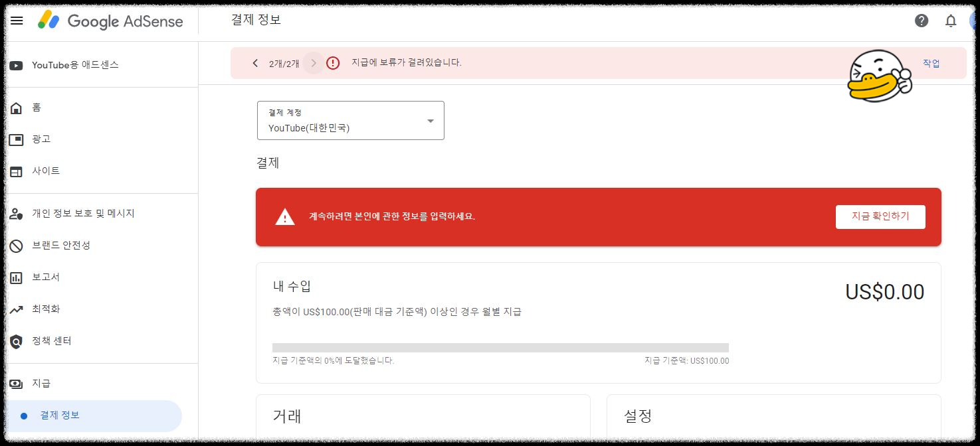The height and width of the screenshot is (446, 980).
Task: Click the 작업 link in alert bar
Action: [x=931, y=63]
